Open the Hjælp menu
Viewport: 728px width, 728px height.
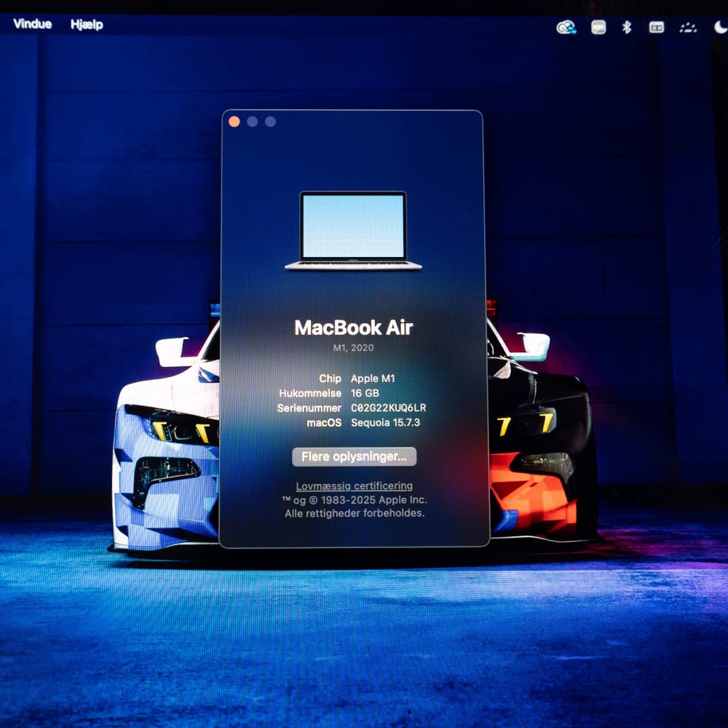[86, 24]
